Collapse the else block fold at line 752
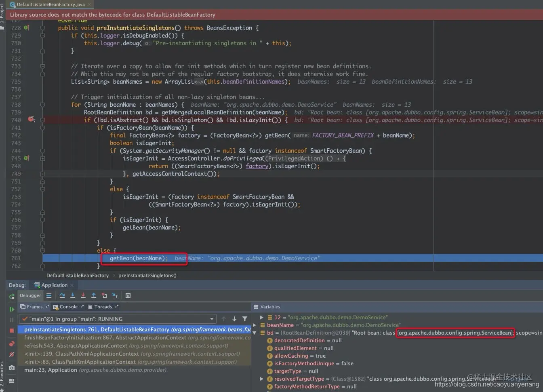 pos(42,189)
